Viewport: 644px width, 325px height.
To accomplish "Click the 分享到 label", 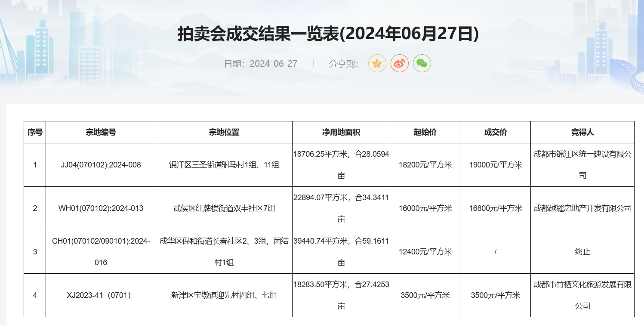I will [x=343, y=64].
